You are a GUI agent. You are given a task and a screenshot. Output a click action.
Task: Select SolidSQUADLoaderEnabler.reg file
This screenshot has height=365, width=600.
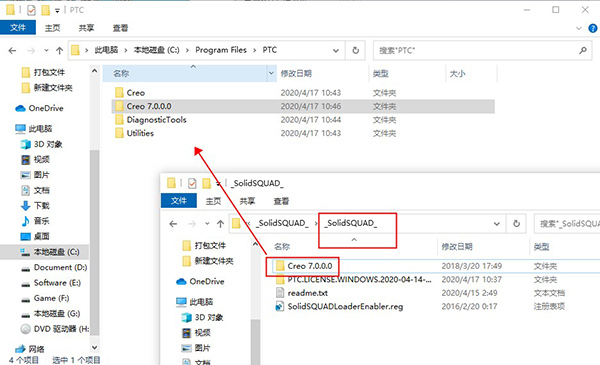(x=339, y=306)
